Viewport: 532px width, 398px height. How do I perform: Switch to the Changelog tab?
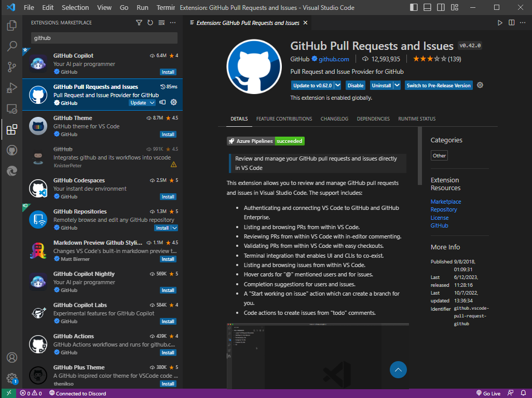(335, 119)
